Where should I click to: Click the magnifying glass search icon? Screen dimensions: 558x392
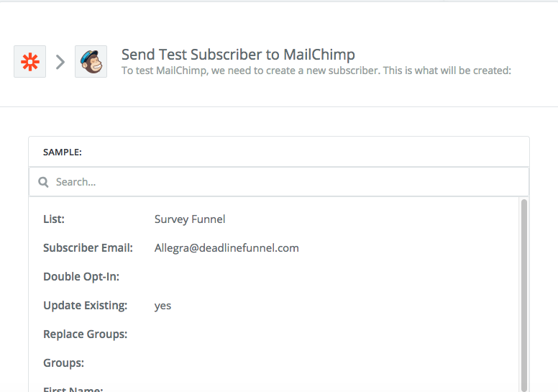pyautogui.click(x=44, y=182)
